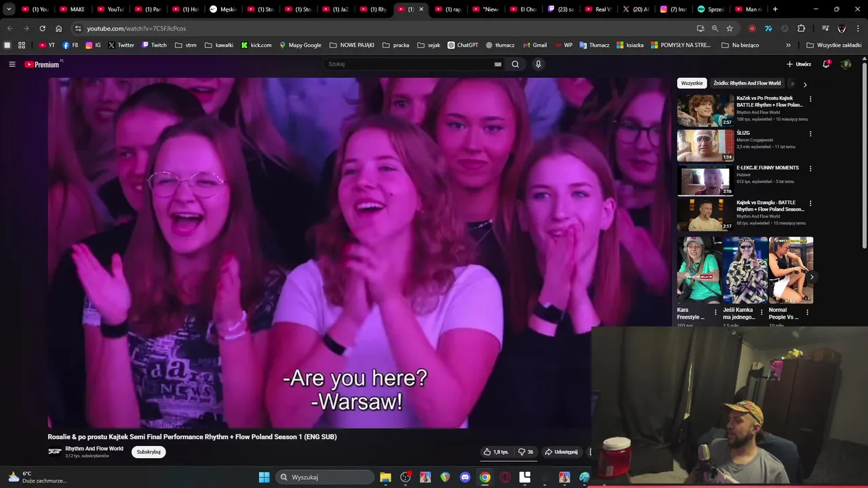Open the Twitch bookmark

tap(154, 45)
